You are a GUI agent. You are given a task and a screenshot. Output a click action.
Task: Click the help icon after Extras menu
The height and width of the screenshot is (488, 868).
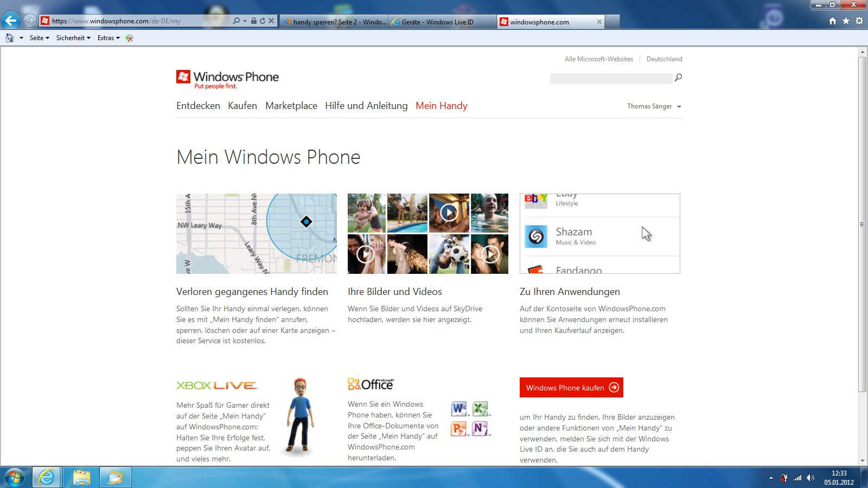click(x=129, y=38)
